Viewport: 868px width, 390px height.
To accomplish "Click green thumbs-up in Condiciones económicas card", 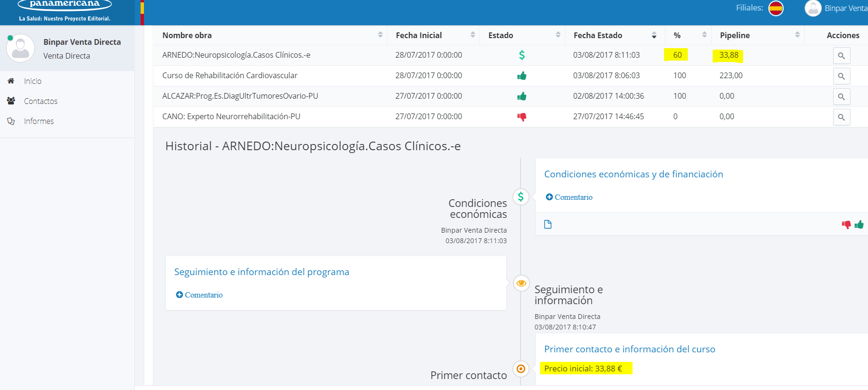I will [x=859, y=225].
